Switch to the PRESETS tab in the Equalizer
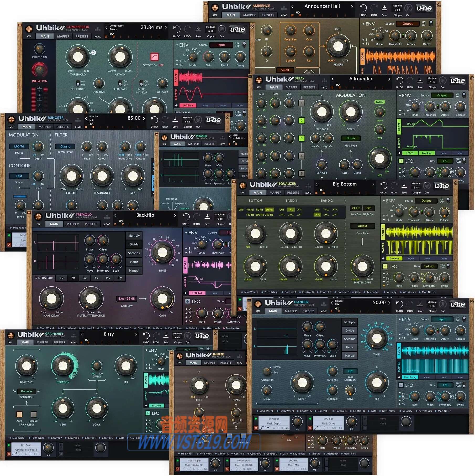Viewport: 475px width, 476px height. pos(293,193)
